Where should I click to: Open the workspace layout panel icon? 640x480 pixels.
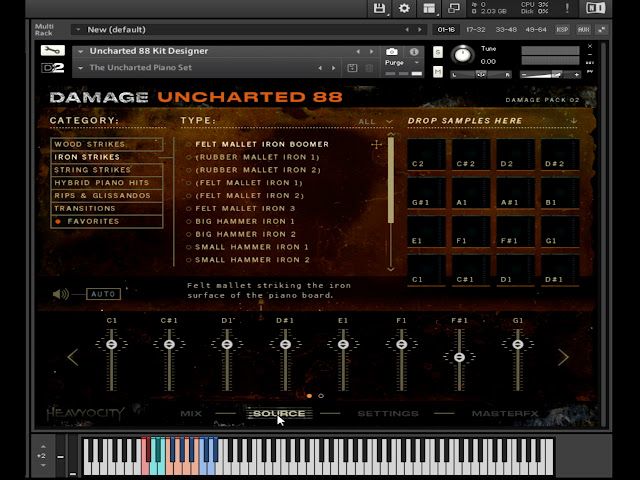429,8
